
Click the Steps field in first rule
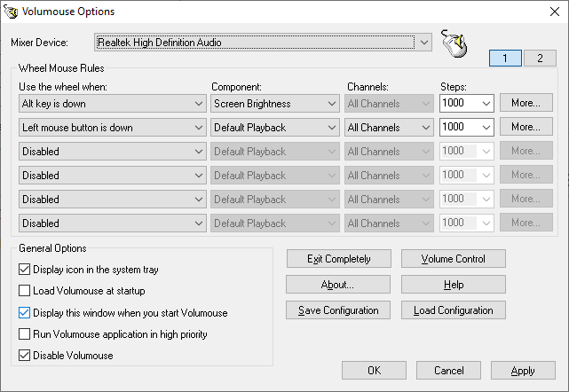[x=459, y=104]
